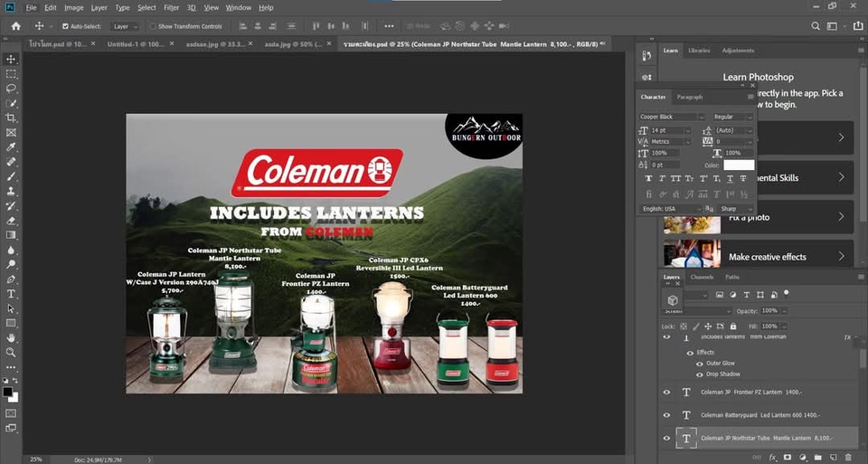Select the Type tool in the left toolbar

(x=11, y=294)
